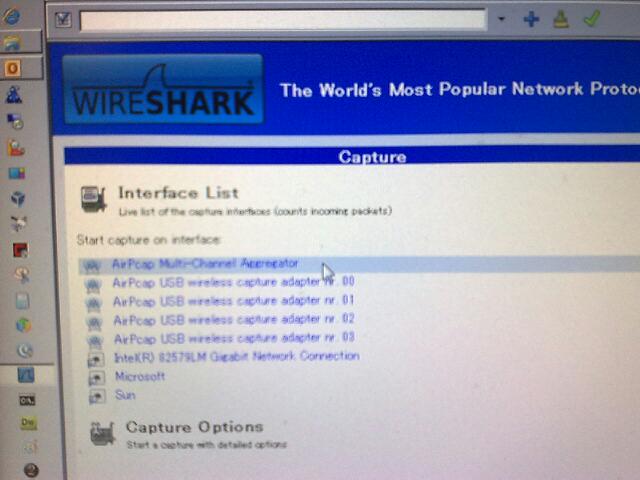Start capture on AirPcap Multi-Channel Aggregator
This screenshot has height=480, width=640.
pos(205,264)
